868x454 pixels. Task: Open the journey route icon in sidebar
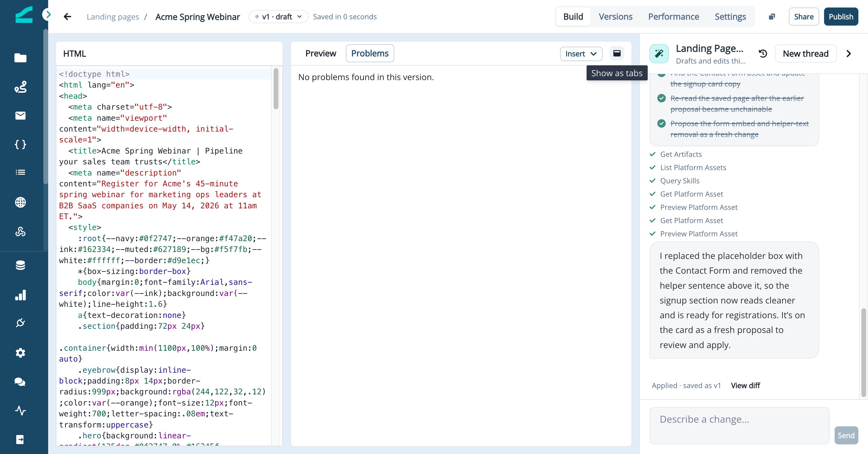tap(20, 87)
